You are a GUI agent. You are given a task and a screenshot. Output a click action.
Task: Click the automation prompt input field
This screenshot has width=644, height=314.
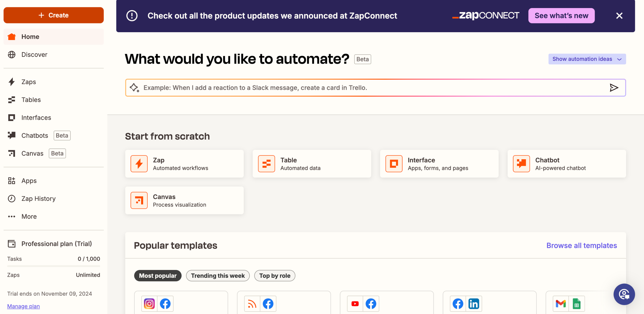point(372,88)
